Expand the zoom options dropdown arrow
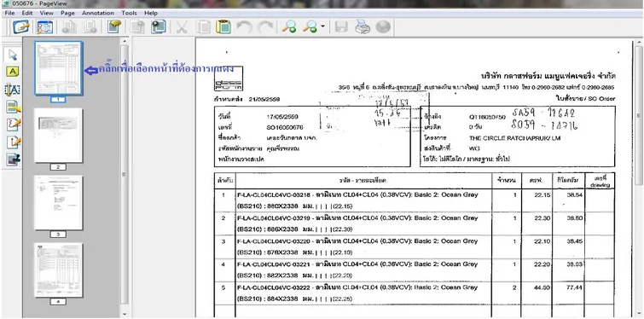 point(322,27)
